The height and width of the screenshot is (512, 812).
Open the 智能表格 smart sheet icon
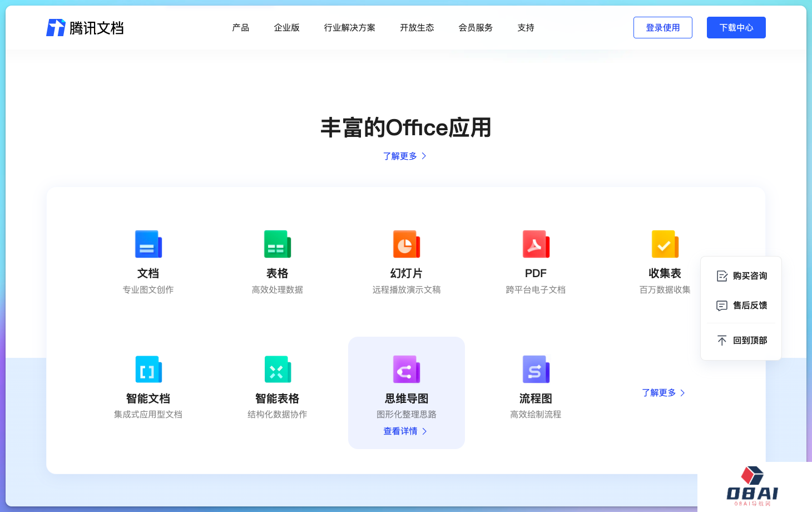pos(278,370)
